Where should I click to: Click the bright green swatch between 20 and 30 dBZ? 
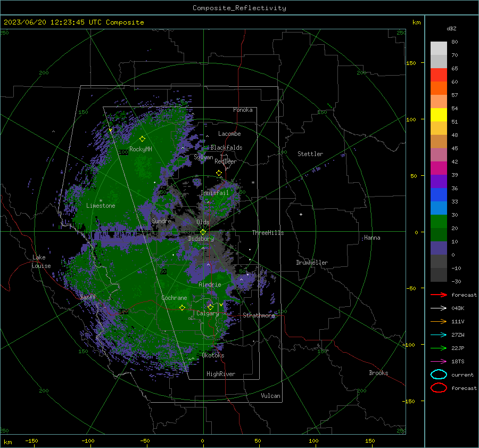click(x=439, y=222)
